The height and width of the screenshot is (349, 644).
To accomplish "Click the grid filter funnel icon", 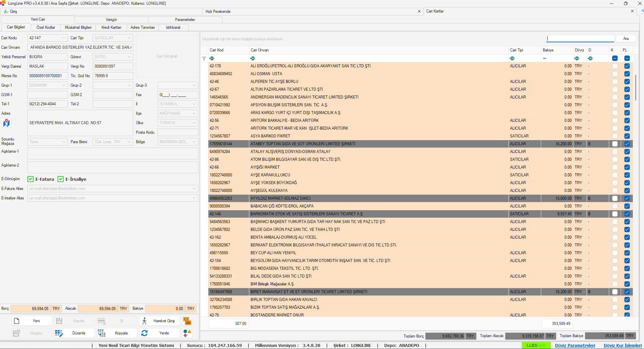I will point(204,58).
